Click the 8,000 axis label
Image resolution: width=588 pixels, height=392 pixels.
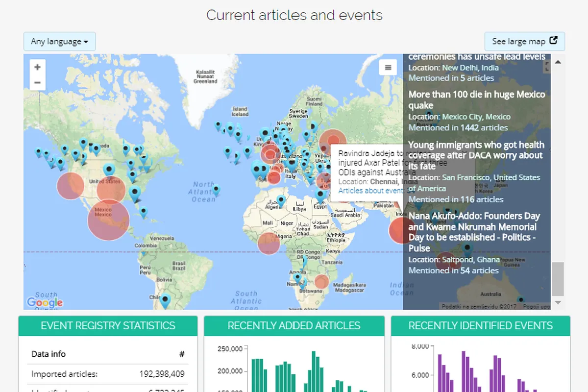coord(420,346)
